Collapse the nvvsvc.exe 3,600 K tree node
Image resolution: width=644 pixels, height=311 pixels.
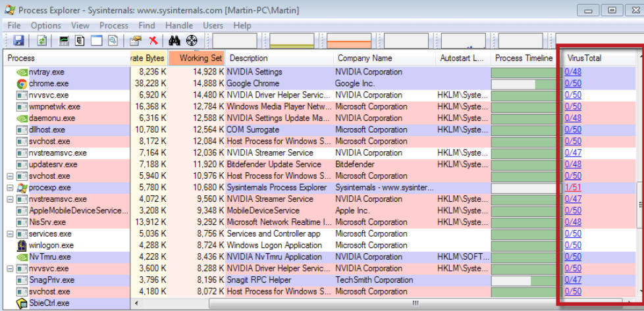coord(11,269)
